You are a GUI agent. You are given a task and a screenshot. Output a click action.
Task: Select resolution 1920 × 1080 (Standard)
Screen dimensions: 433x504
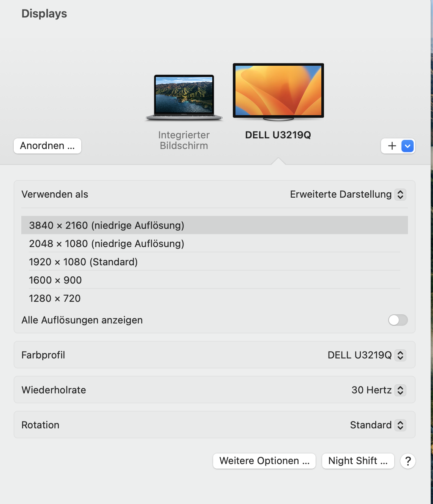tap(215, 262)
